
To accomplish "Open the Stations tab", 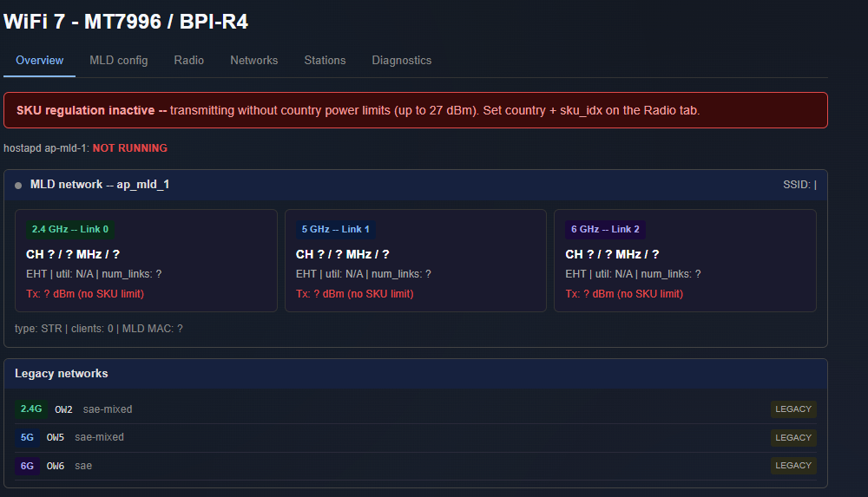I will coord(325,61).
